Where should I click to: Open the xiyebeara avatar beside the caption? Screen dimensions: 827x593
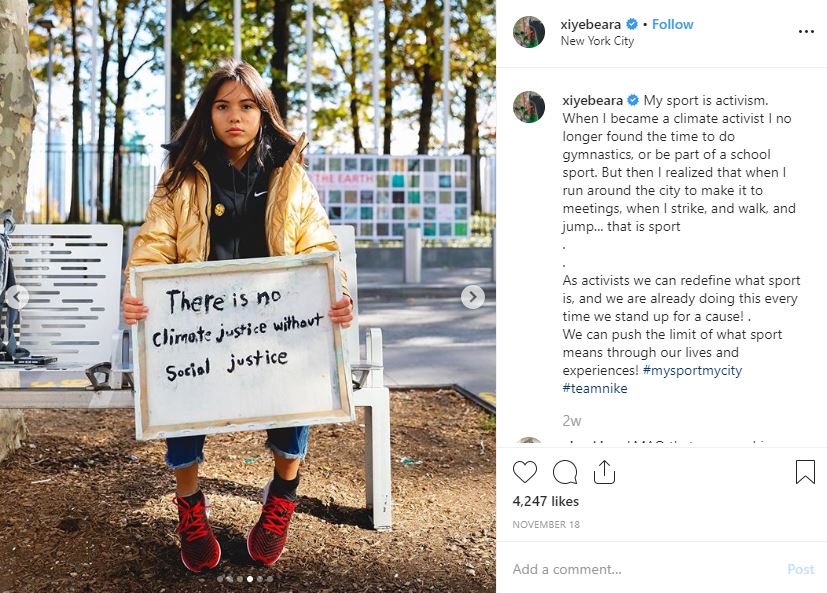pos(529,107)
